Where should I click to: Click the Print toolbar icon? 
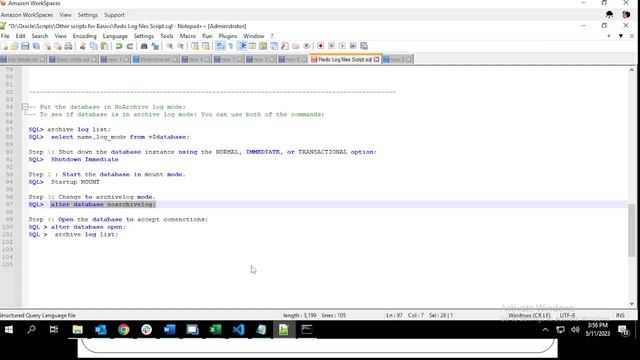pos(69,46)
